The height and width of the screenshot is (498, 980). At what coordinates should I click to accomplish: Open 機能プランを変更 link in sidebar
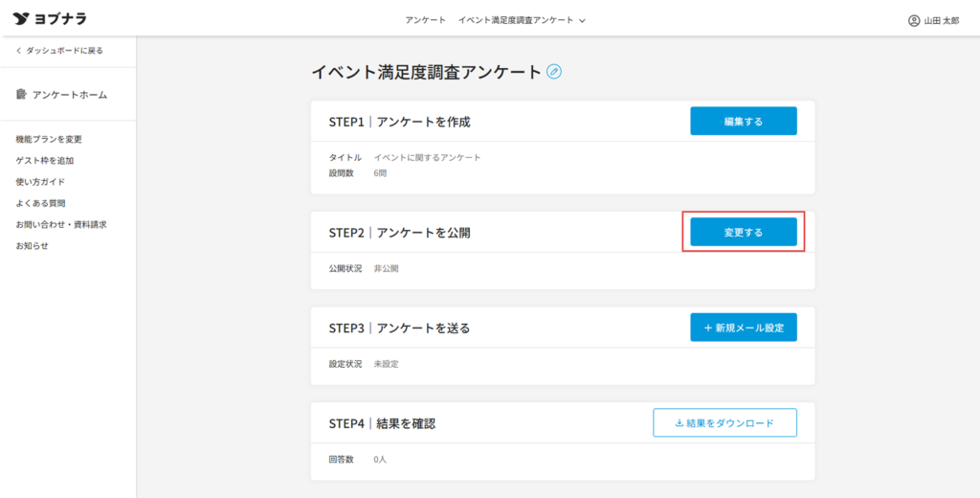coord(48,140)
